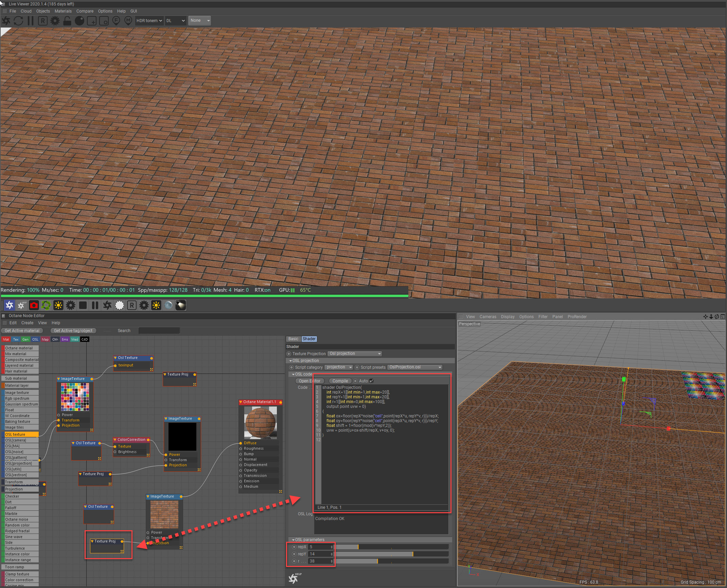Click the repX parameter radio button

click(294, 547)
